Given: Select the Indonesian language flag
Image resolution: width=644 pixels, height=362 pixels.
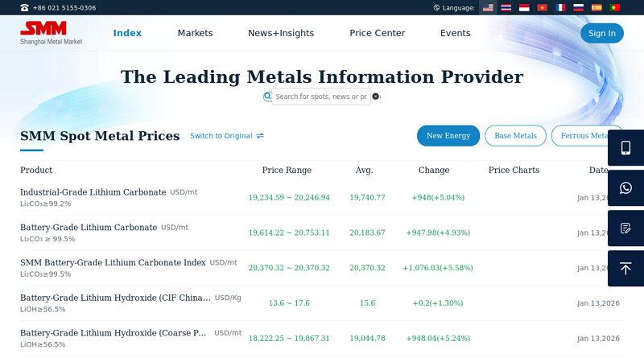Looking at the screenshot, I should 524,7.
